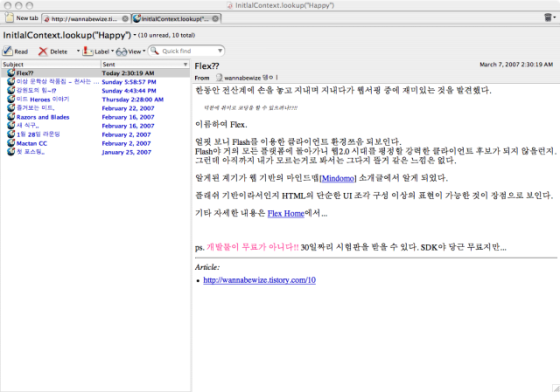Viewport: 560px width, 392px height.
Task: Open the Quick find options arrow
Action: point(220,51)
